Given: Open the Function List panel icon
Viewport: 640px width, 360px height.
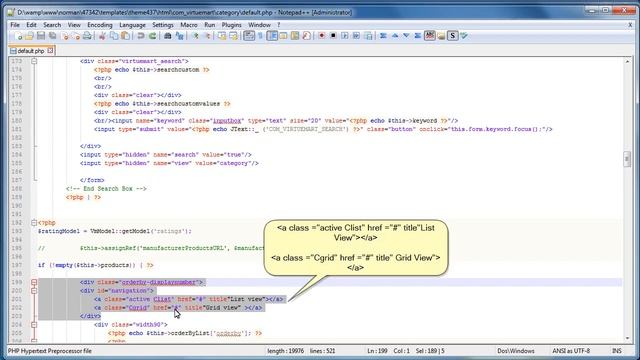Looking at the screenshot, I should (x=307, y=36).
